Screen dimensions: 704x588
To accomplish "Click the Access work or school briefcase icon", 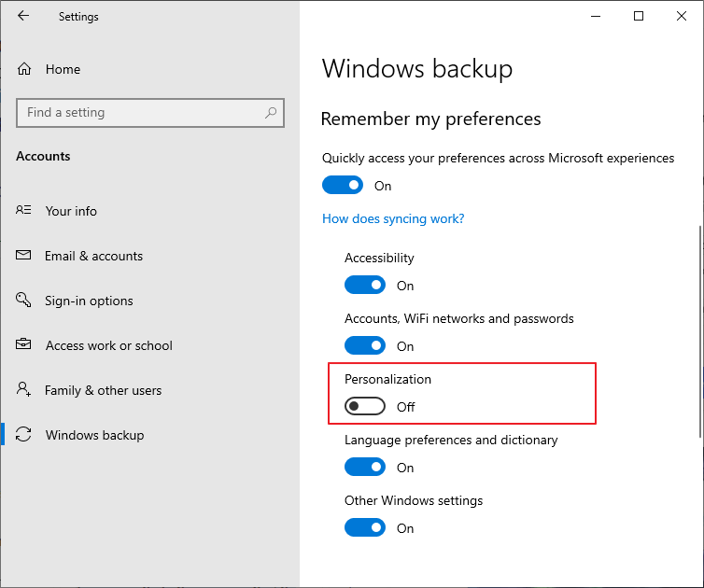I will tap(24, 345).
